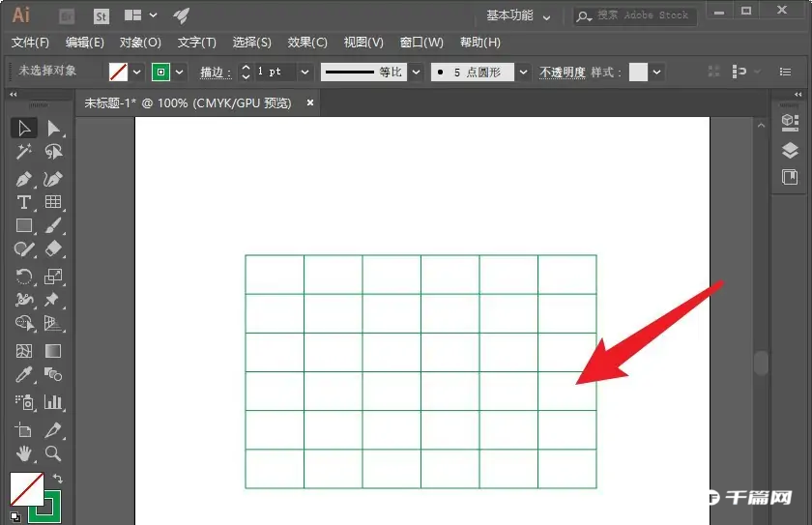812x525 pixels.
Task: Open the variable width profile dropdown
Action: (416, 72)
